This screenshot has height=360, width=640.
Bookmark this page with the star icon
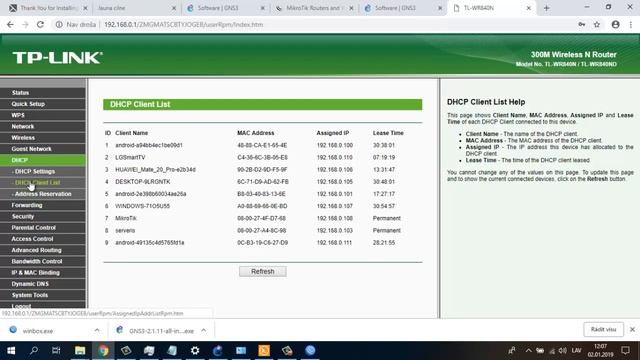pyautogui.click(x=597, y=24)
